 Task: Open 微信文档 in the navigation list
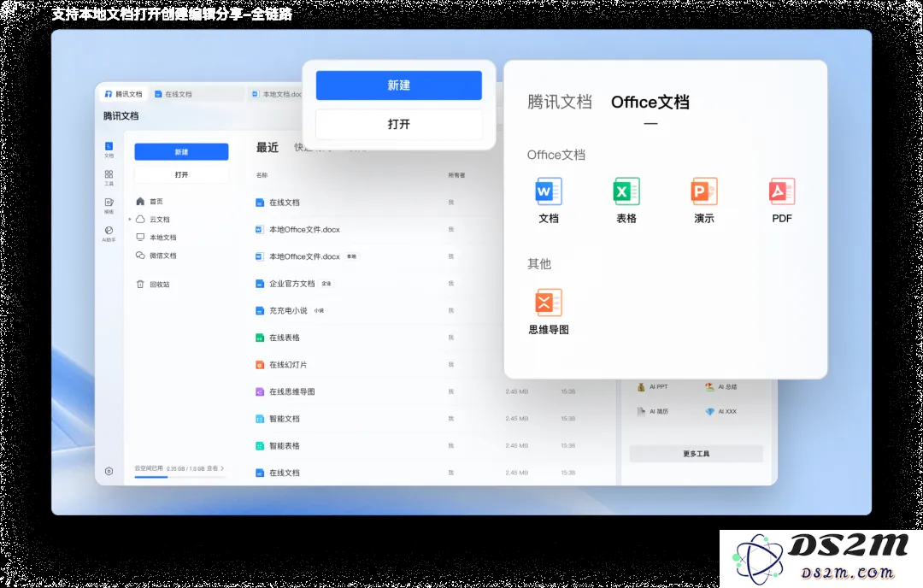[x=156, y=256]
